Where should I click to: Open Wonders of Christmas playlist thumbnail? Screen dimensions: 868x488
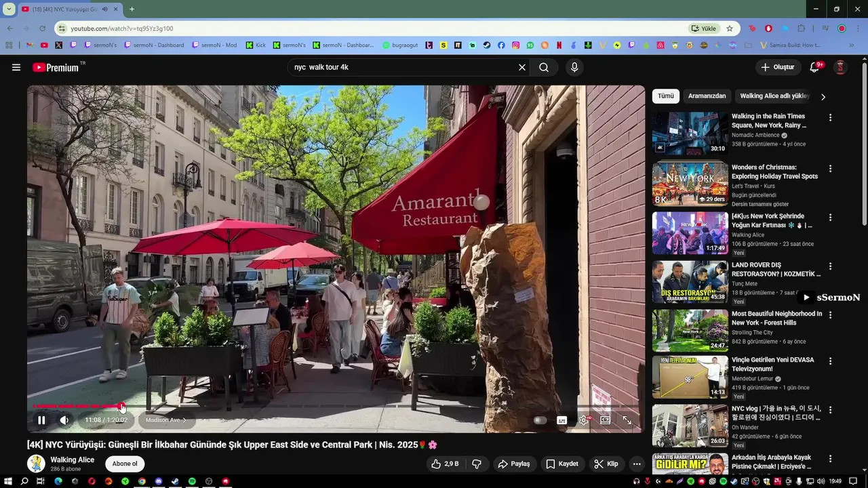coord(690,184)
